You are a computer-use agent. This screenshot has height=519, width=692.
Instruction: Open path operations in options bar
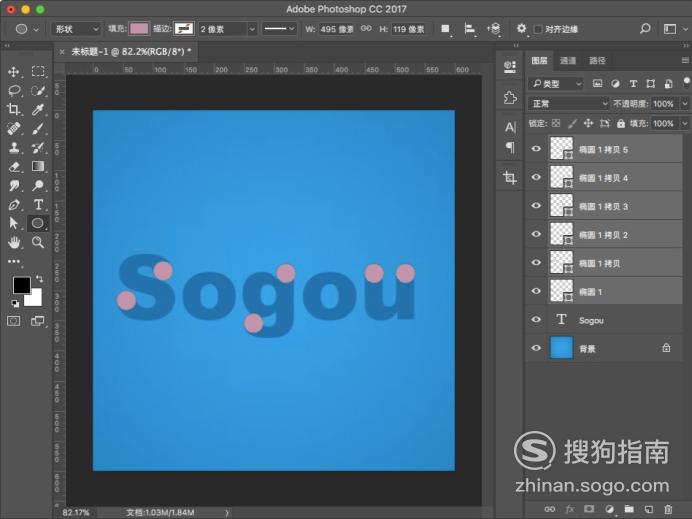pyautogui.click(x=446, y=29)
